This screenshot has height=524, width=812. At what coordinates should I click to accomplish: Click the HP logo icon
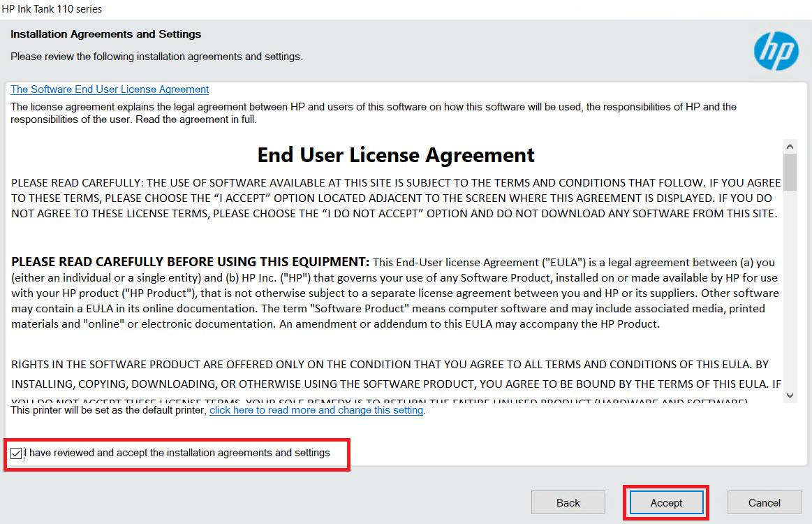tap(776, 51)
